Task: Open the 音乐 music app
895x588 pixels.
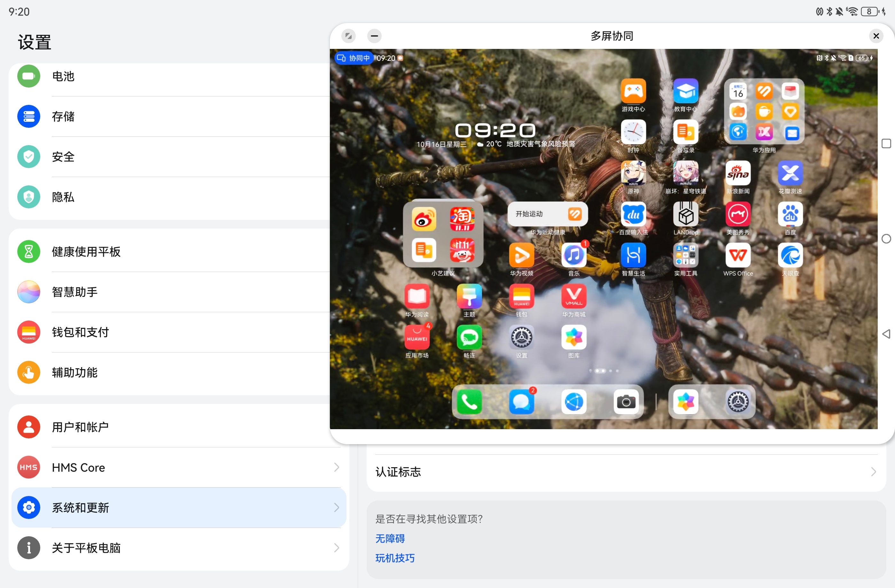Action: point(574,255)
